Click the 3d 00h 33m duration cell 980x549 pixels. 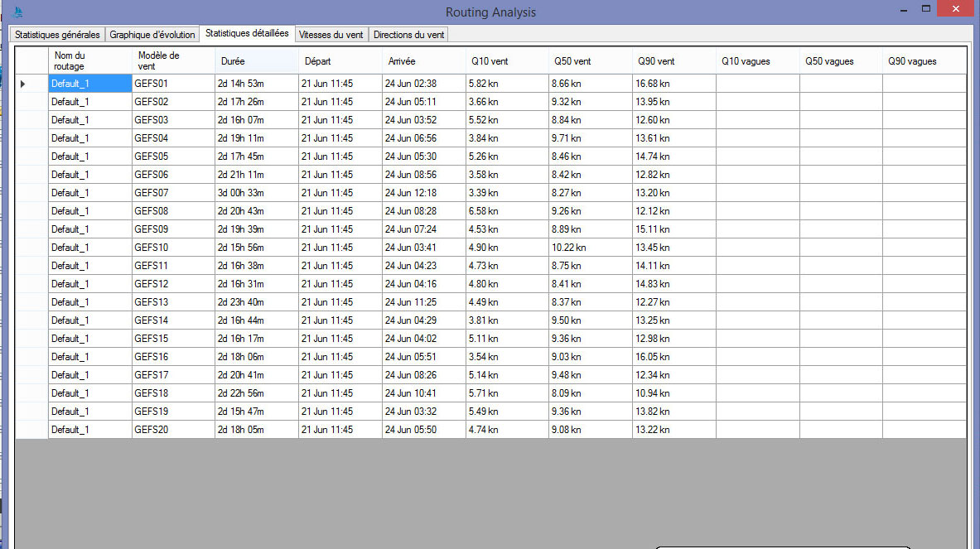[x=256, y=193]
